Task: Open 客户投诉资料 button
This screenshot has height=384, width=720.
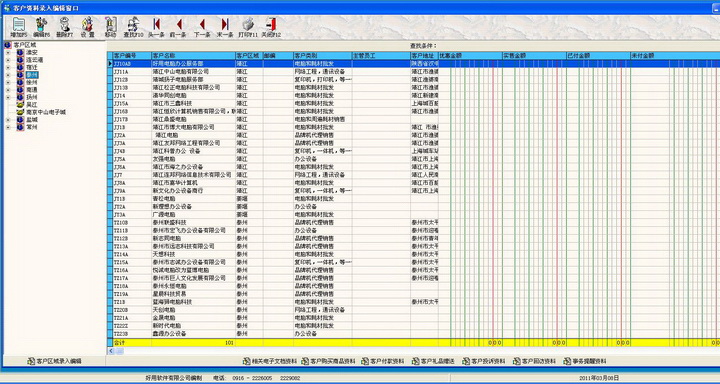Action: tap(484, 361)
